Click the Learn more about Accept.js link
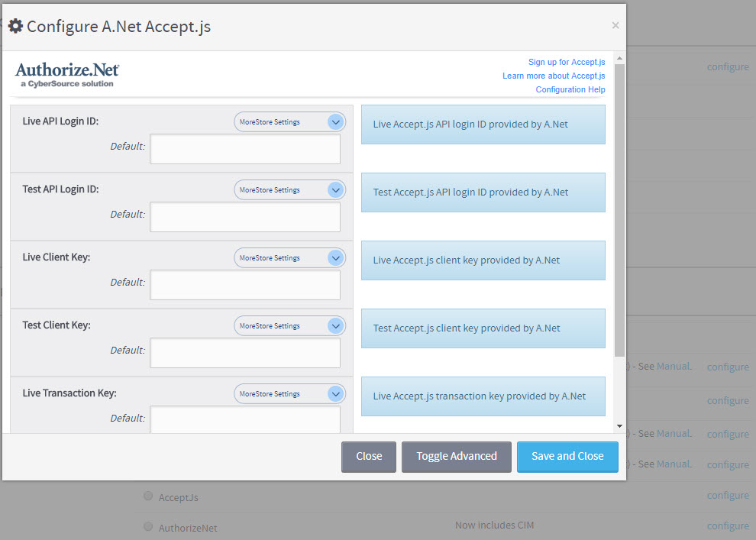The width and height of the screenshot is (756, 540). (554, 76)
